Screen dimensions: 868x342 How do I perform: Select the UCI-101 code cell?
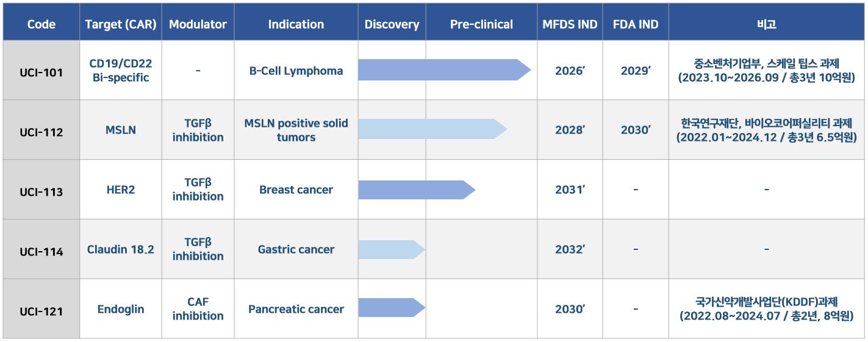tap(41, 71)
